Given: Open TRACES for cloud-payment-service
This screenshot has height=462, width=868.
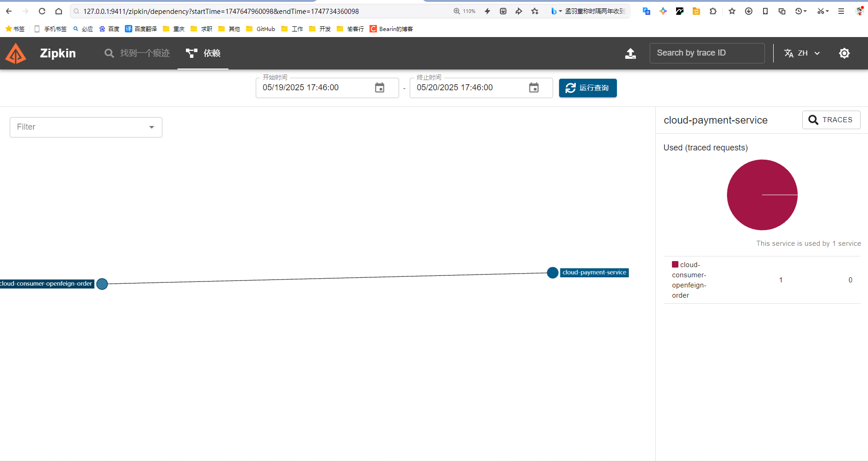Looking at the screenshot, I should 831,120.
